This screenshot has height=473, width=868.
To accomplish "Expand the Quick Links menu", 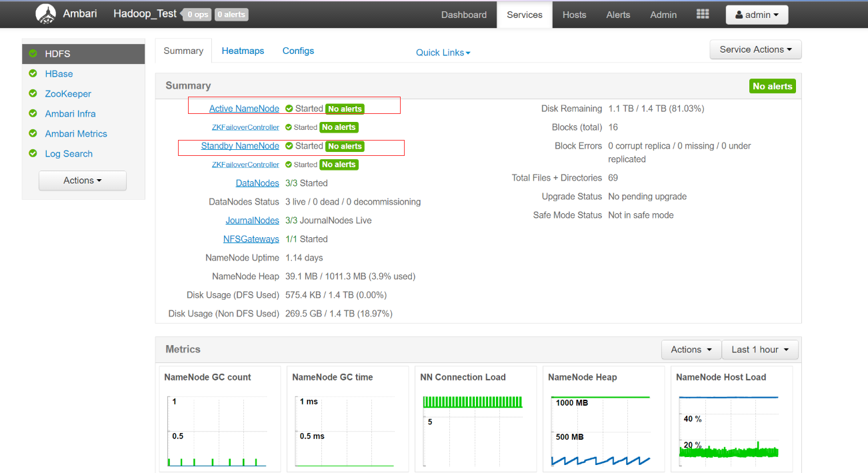I will coord(443,53).
